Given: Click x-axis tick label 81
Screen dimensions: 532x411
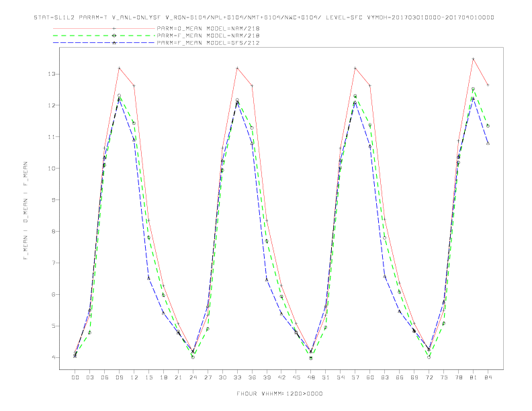Looking at the screenshot, I should click(474, 377).
